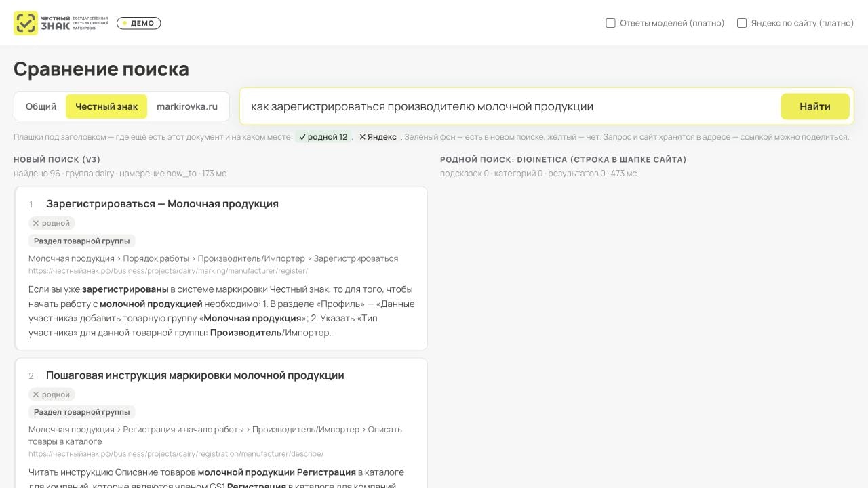868x488 pixels.
Task: Click НОВЫЙ ПОИСК (V3) column header
Action: coord(57,160)
